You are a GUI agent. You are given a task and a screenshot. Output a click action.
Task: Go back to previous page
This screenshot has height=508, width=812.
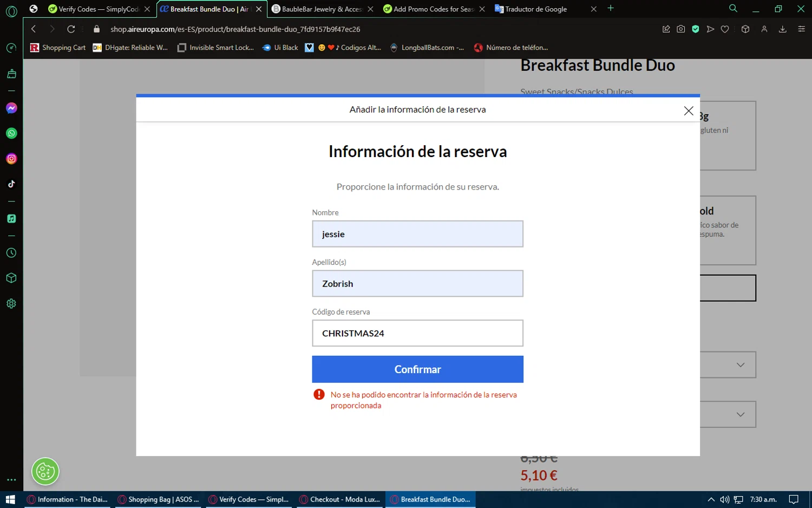[34, 29]
